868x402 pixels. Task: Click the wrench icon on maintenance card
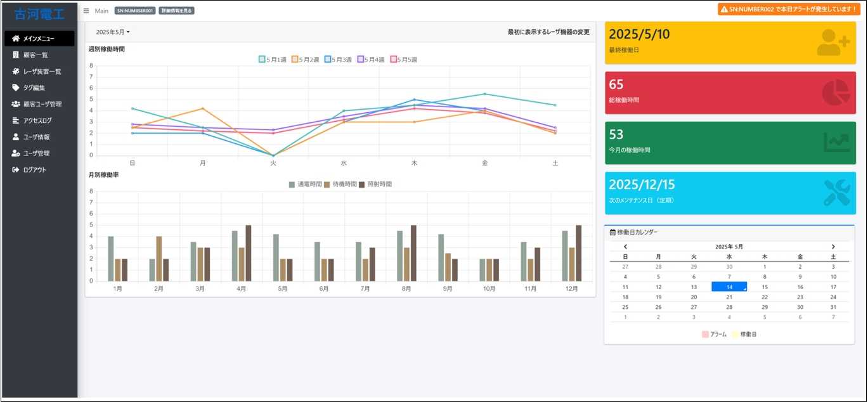pyautogui.click(x=836, y=193)
